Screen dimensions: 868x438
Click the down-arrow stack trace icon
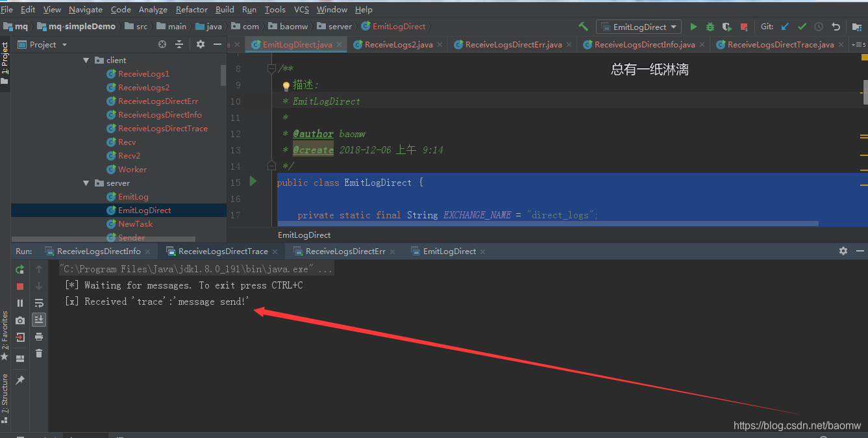click(x=39, y=286)
